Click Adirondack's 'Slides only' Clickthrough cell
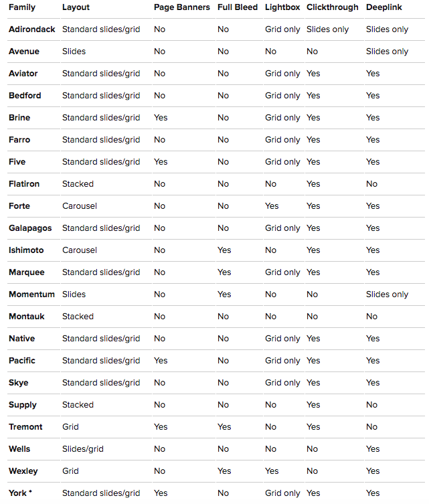Image resolution: width=429 pixels, height=504 pixels. [x=328, y=29]
